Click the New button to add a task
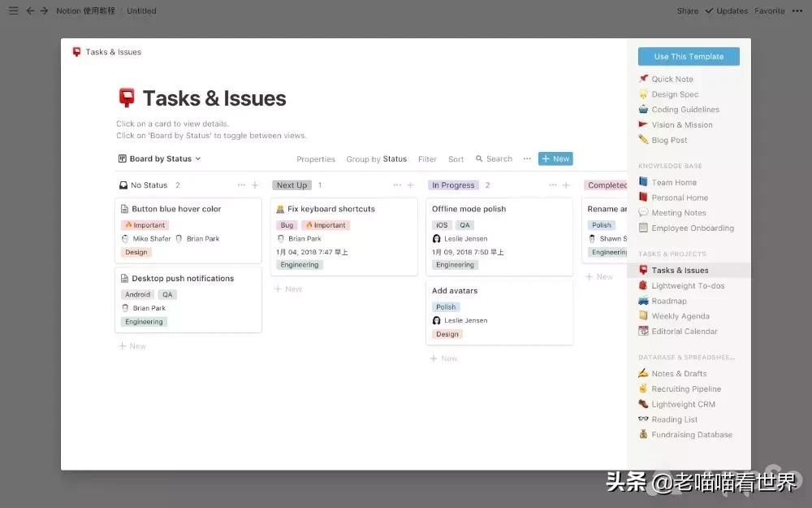 [555, 158]
